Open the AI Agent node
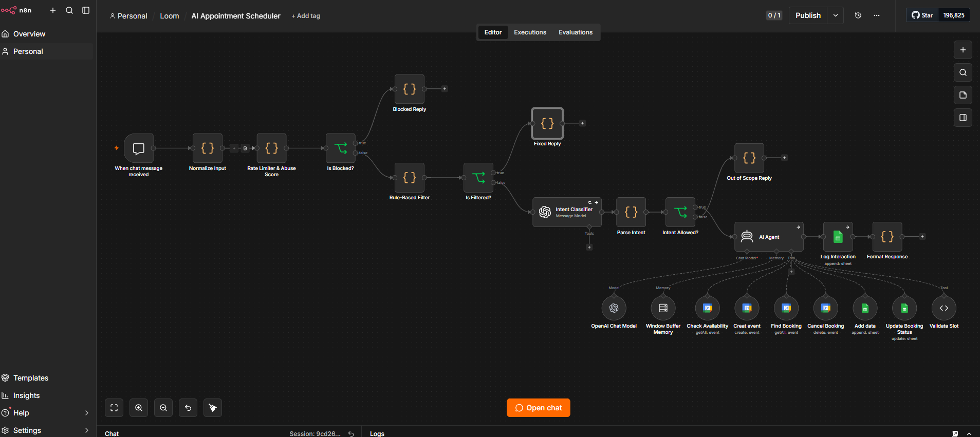 coord(769,237)
